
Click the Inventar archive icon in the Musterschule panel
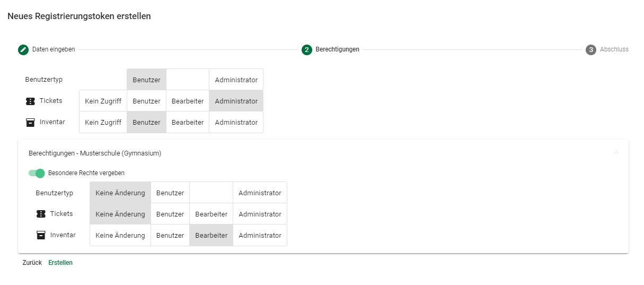(41, 235)
